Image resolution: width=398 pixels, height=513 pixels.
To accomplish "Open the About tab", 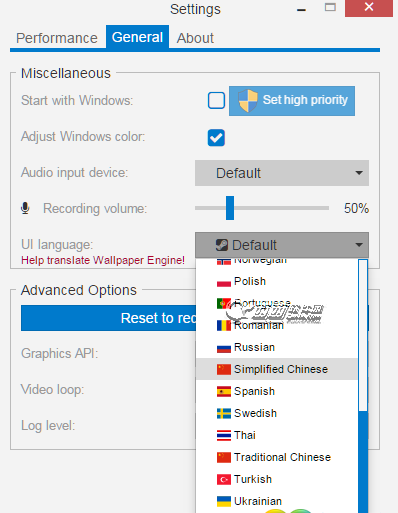I will (195, 38).
